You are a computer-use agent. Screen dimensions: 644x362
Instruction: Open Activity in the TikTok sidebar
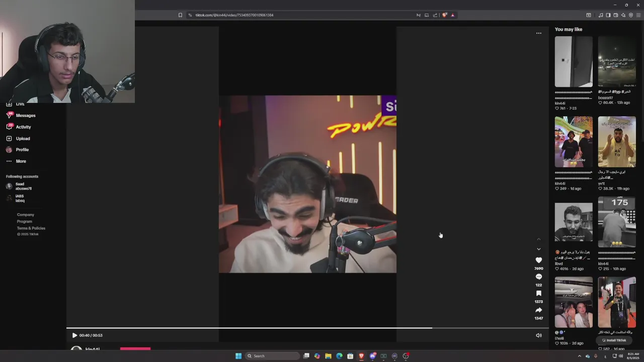19,127
